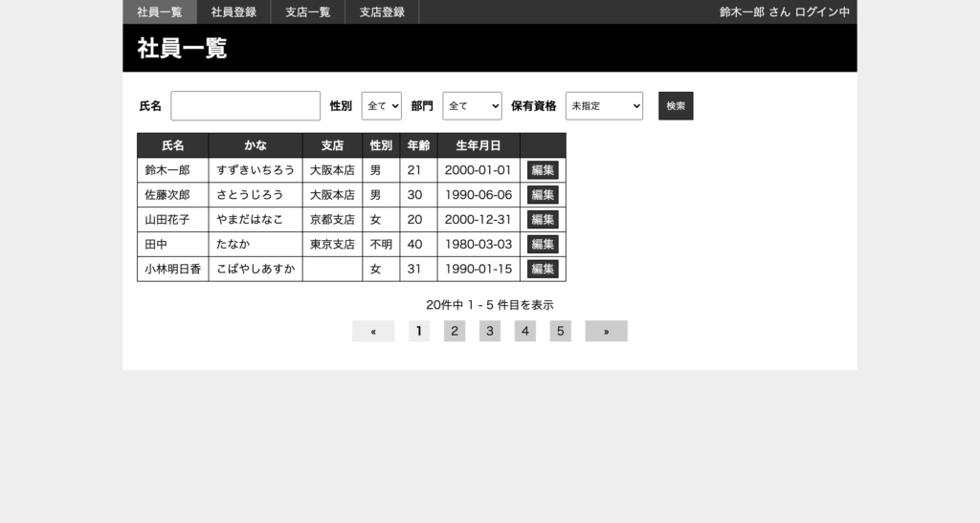Screen dimensions: 980x523
Task: Jump to last page 5
Action: tap(560, 332)
